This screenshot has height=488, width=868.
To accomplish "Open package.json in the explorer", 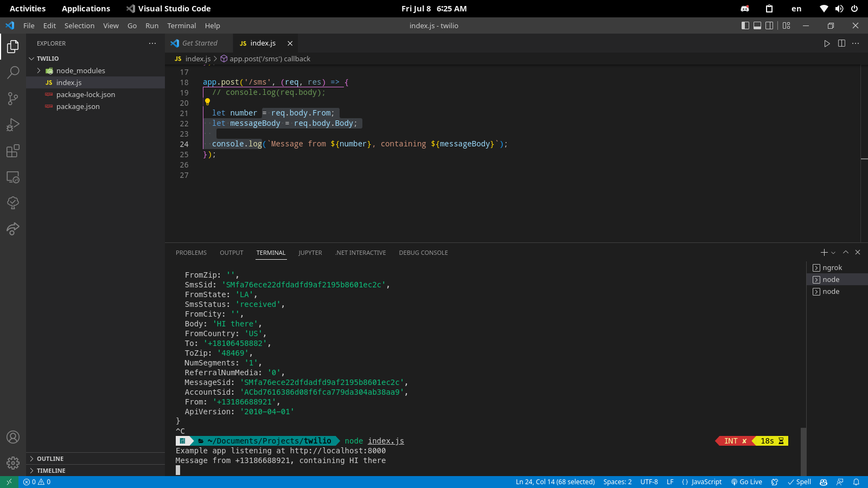I will click(x=78, y=106).
